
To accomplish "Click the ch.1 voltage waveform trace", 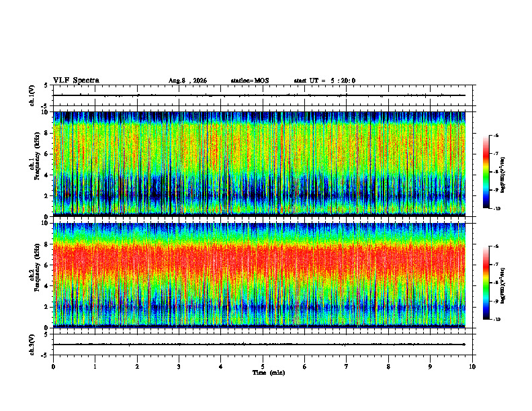I will coord(259,95).
